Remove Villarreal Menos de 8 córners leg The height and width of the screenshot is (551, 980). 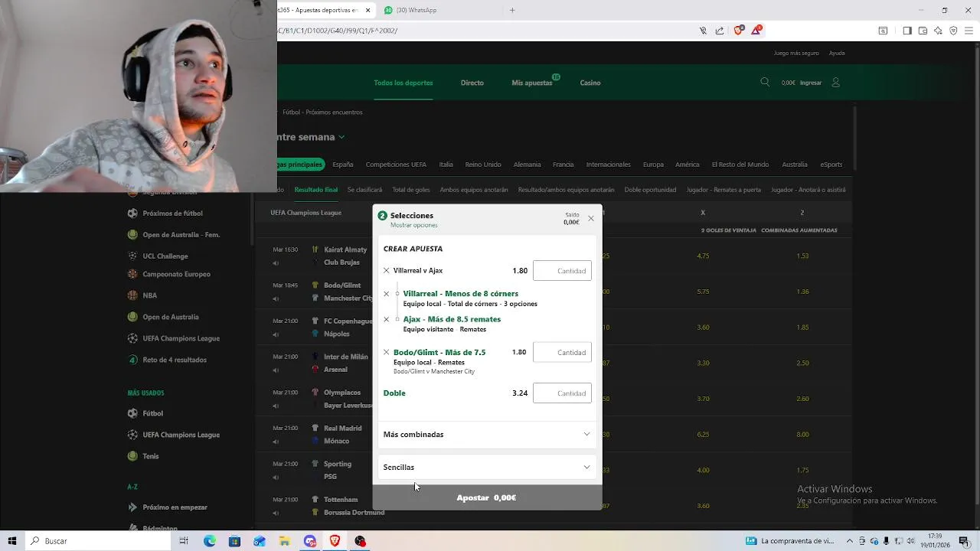click(x=386, y=294)
